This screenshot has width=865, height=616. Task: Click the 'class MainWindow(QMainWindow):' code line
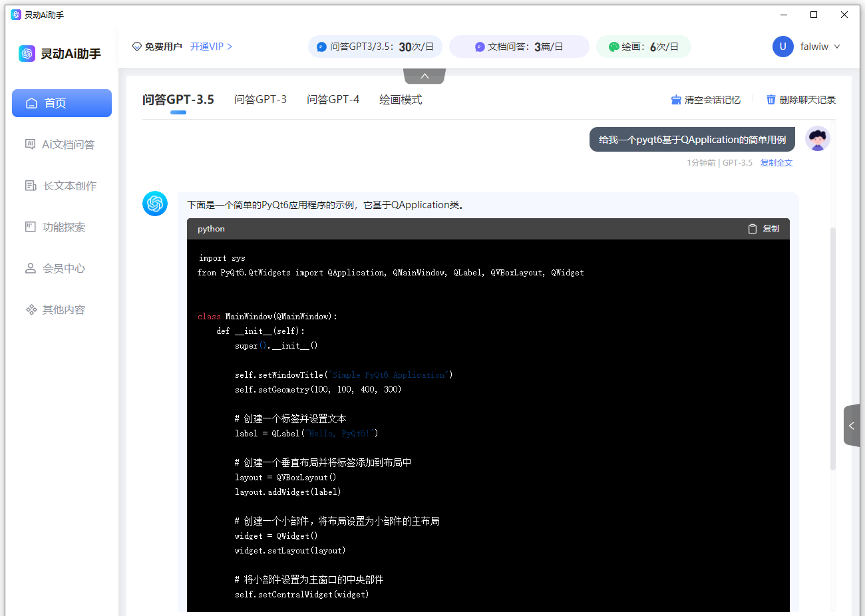(x=267, y=317)
